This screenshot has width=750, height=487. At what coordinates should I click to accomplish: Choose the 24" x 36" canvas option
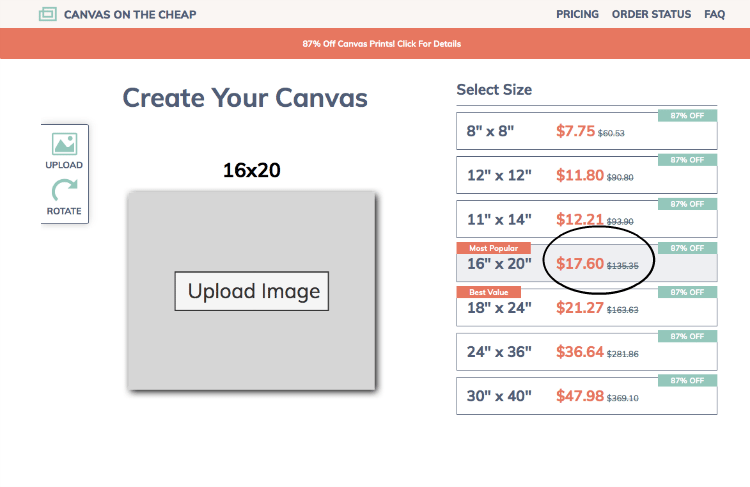587,352
